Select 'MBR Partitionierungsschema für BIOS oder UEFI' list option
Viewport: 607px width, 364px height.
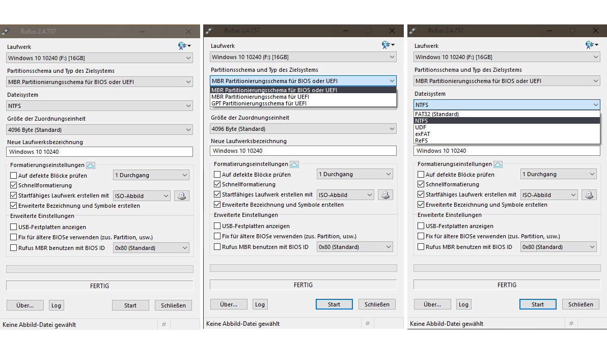(x=303, y=90)
